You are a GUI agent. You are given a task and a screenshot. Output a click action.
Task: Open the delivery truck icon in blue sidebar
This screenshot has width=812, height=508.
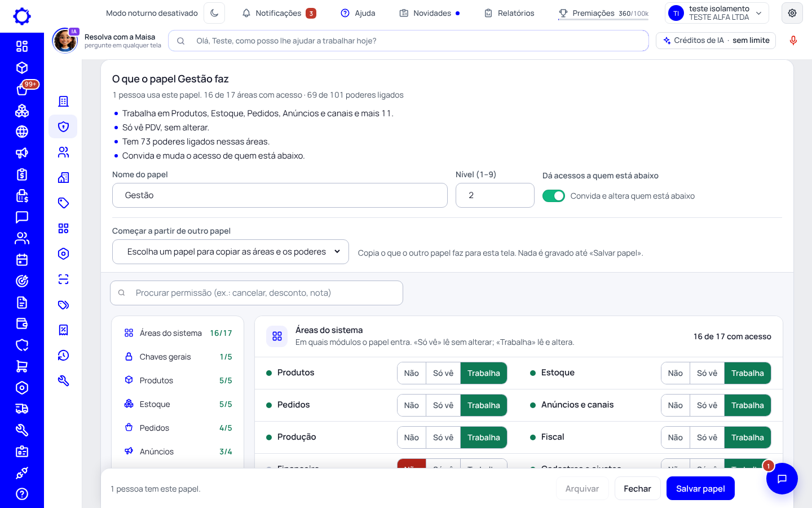coord(22,409)
